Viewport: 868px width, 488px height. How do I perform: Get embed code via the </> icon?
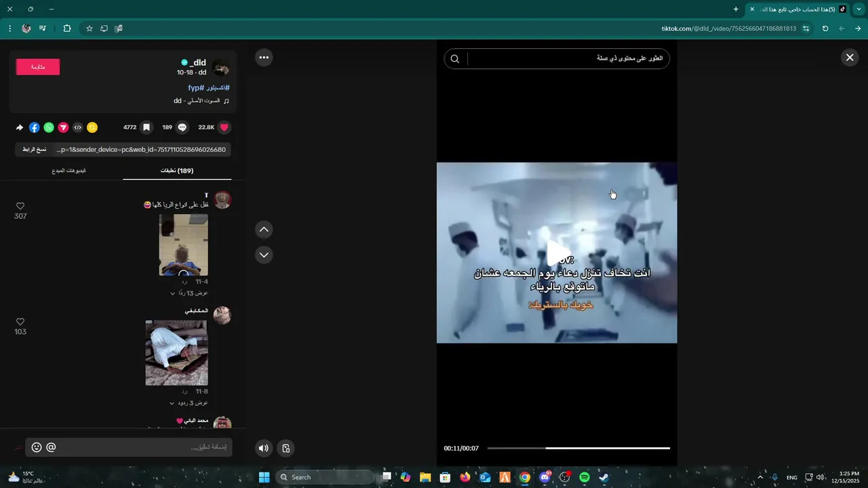click(x=78, y=127)
